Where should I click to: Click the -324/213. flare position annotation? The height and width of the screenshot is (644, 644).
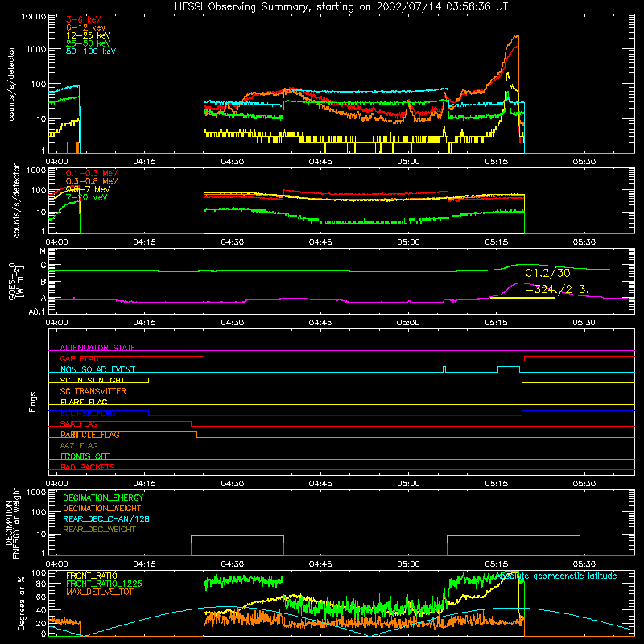[557, 289]
